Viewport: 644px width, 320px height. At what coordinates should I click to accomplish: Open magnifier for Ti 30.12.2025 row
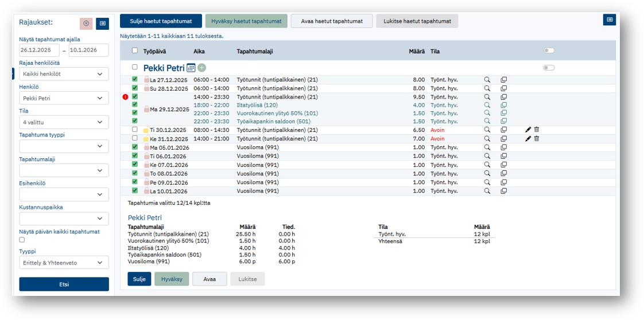tap(487, 130)
